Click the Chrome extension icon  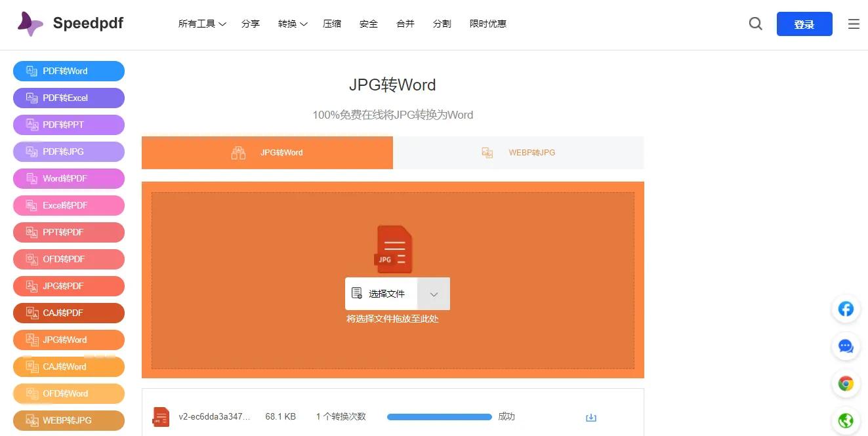(846, 384)
